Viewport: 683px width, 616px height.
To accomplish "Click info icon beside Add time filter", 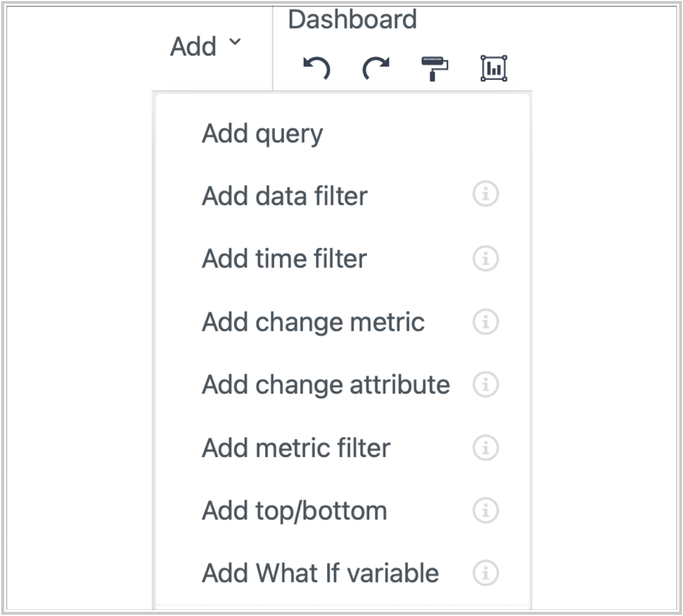I will pos(486,258).
